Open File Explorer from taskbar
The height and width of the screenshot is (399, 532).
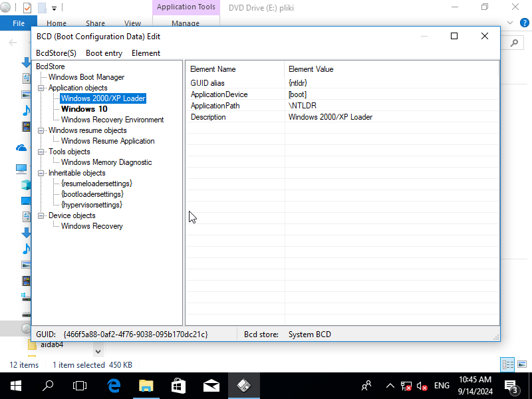point(146,386)
